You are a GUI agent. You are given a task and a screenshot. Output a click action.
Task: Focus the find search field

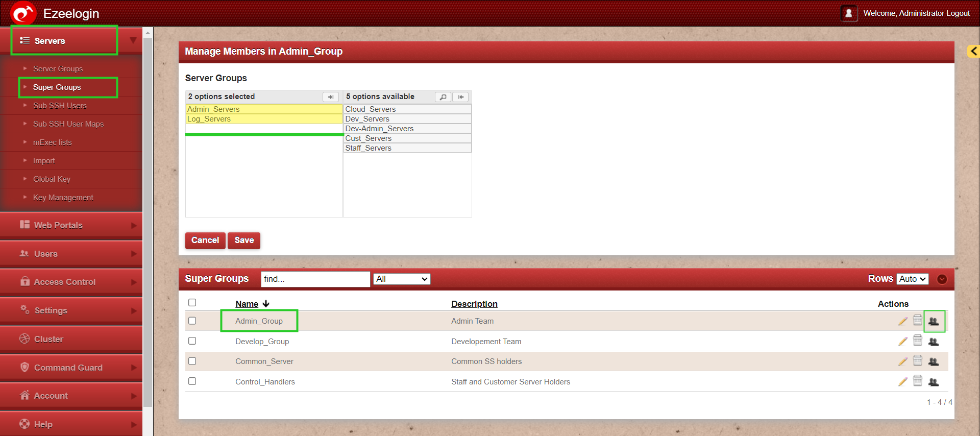(x=315, y=279)
